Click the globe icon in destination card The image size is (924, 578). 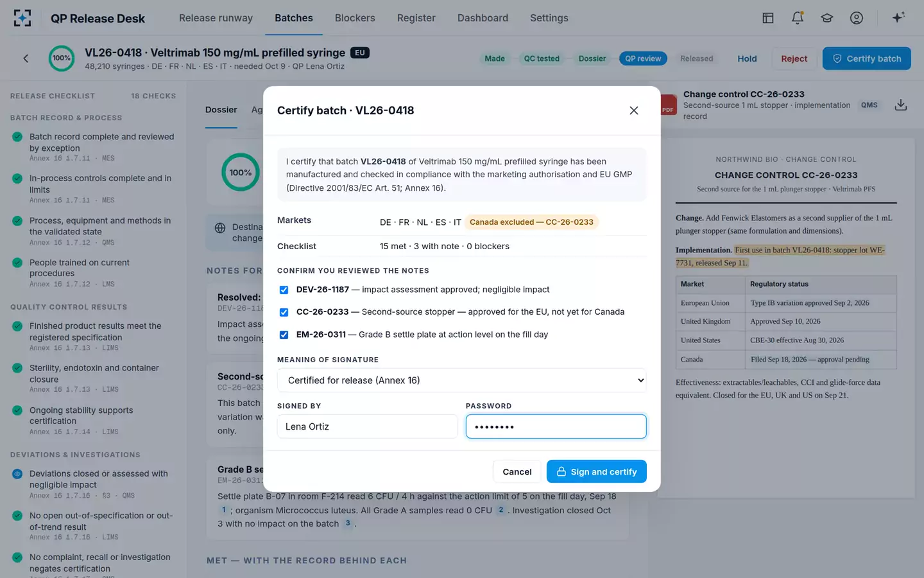coord(220,228)
